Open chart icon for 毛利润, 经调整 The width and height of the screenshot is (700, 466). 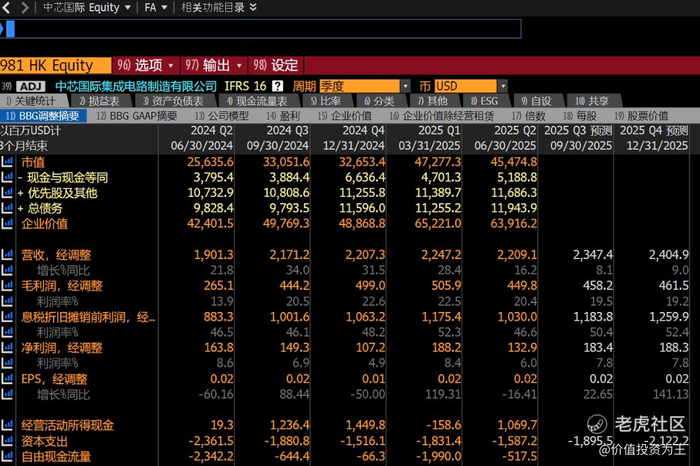coord(8,286)
